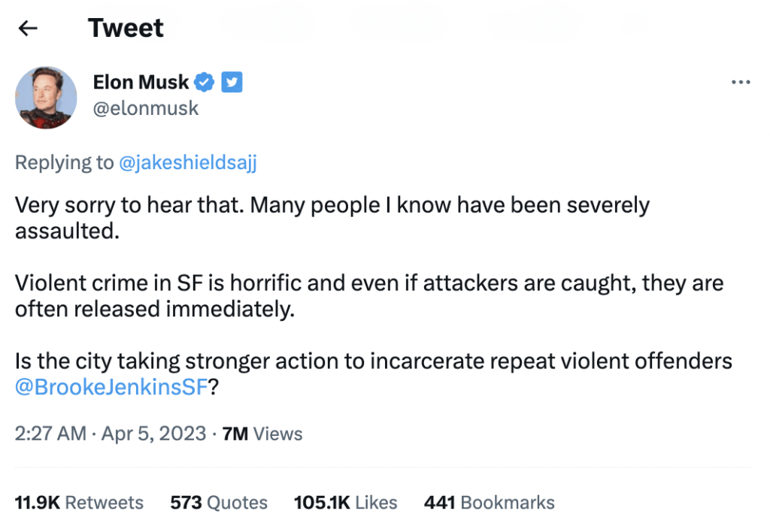
Task: Click the 'Is the city taking stronger action' sentence
Action: 373,361
